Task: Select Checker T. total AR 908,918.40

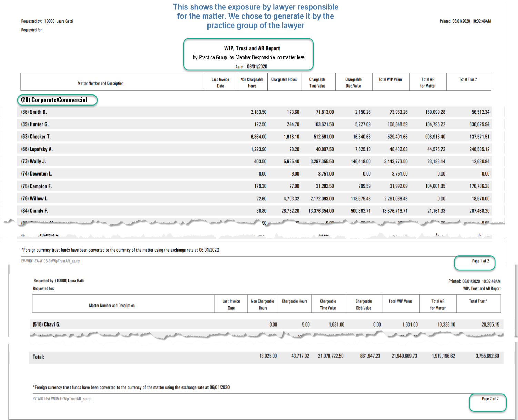Action: [x=435, y=137]
